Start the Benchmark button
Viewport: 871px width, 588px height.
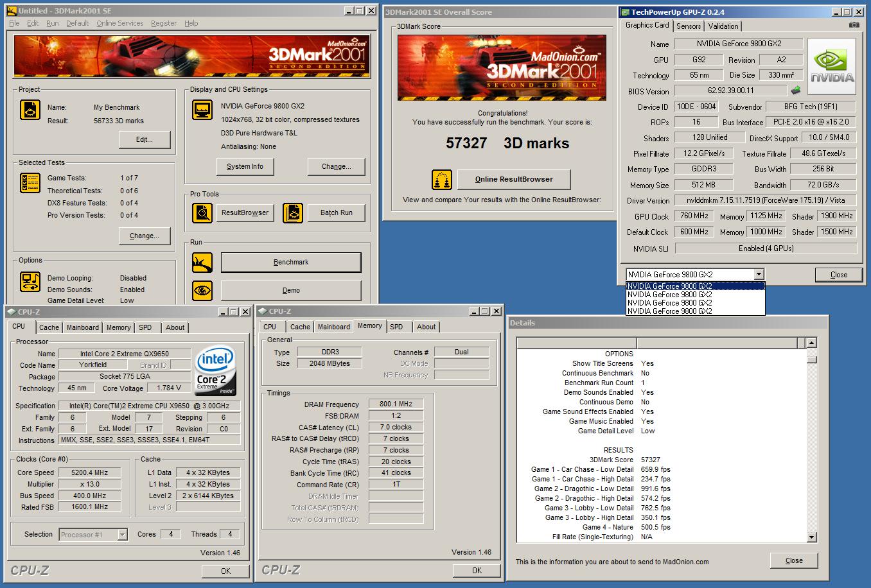coord(291,262)
